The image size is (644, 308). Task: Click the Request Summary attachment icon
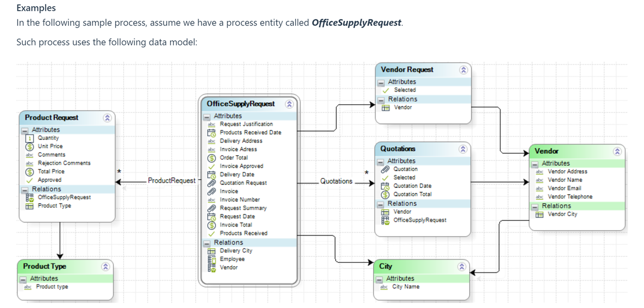coord(211,208)
